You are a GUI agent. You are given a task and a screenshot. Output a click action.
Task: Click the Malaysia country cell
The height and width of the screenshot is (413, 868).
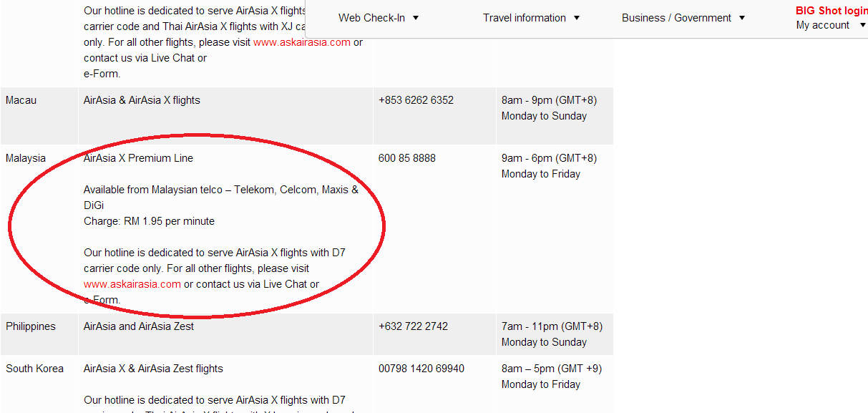[39, 229]
